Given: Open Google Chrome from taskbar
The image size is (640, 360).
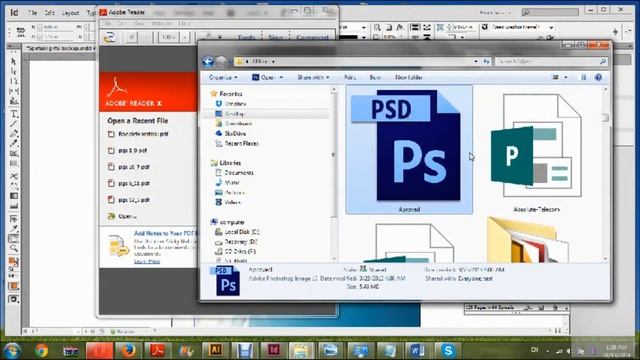Looking at the screenshot, I should (41, 350).
